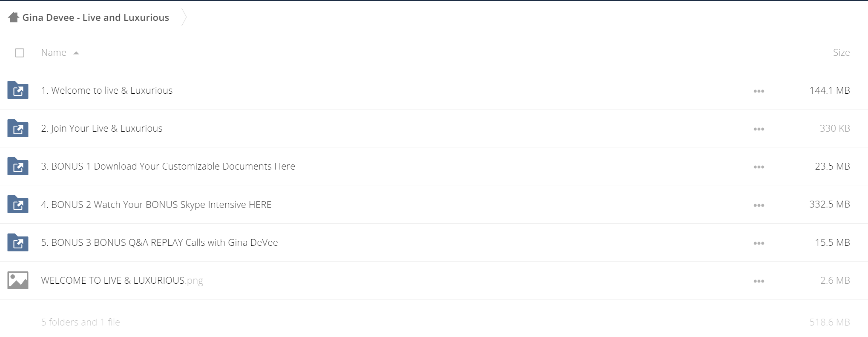This screenshot has height=337, width=868.
Task: Click the home icon in breadcrumb
Action: [x=14, y=17]
